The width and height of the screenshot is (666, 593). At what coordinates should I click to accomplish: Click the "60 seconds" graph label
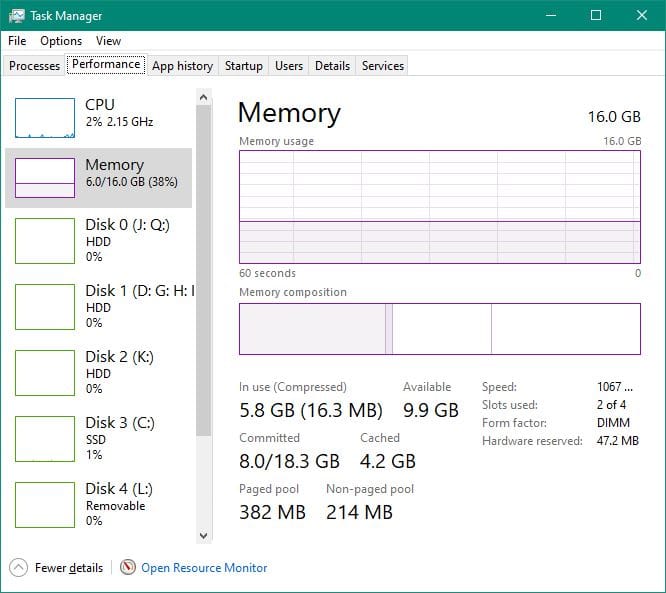[x=267, y=273]
